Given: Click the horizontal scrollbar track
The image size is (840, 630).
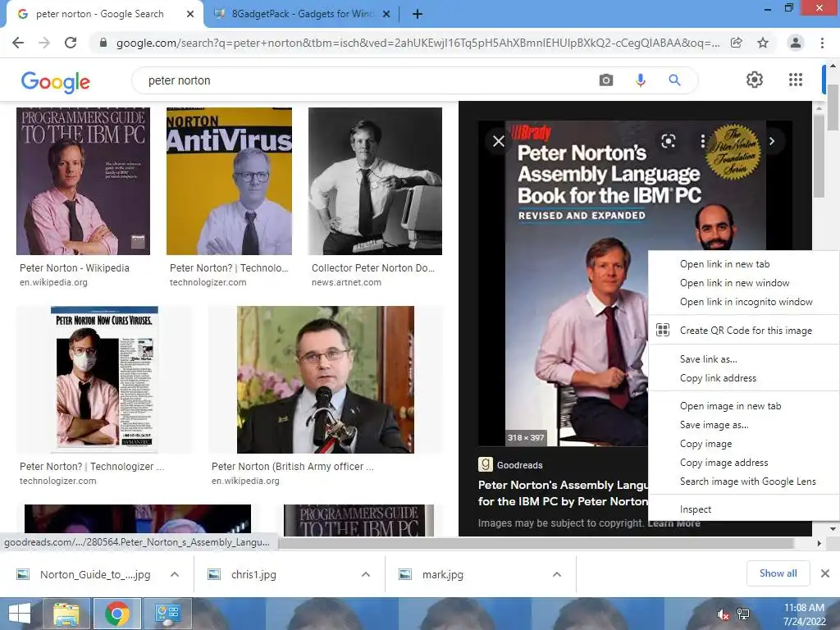Looking at the screenshot, I should pyautogui.click(x=536, y=543).
